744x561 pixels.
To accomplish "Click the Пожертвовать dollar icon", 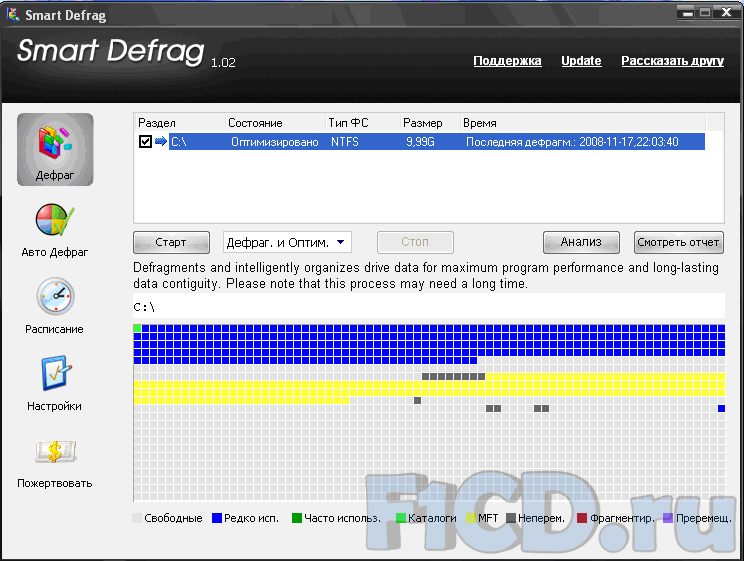I will tap(56, 451).
